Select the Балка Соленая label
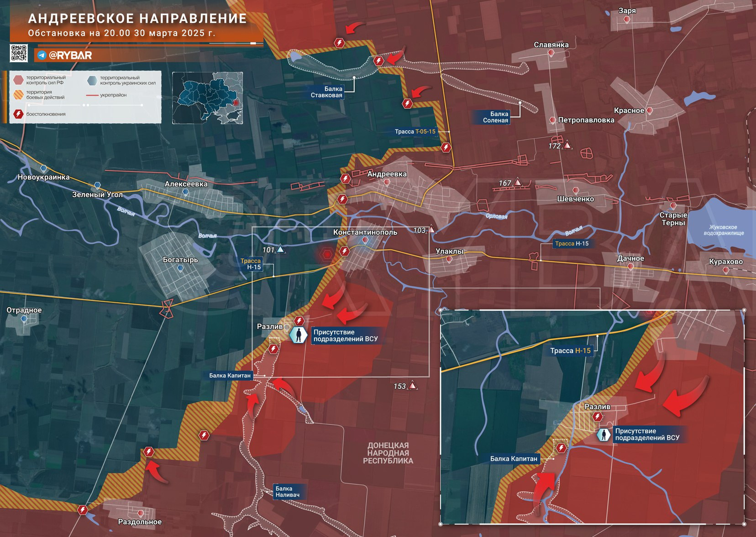 pos(495,117)
